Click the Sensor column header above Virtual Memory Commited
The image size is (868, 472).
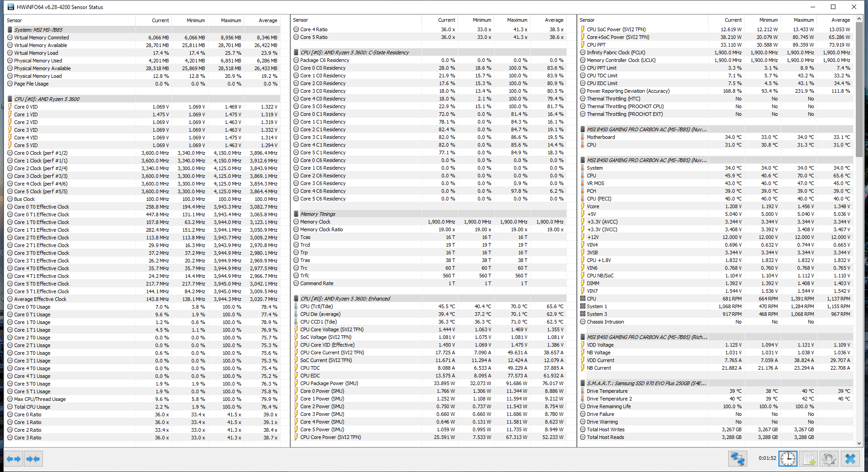(70, 20)
